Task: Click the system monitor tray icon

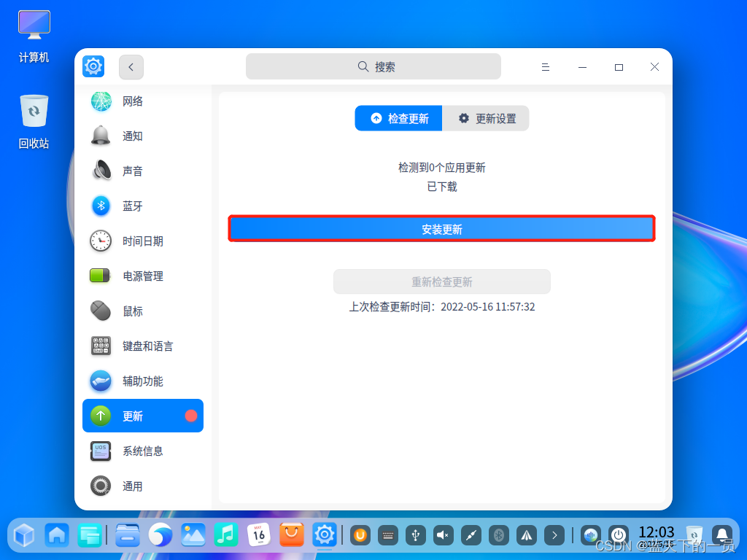Action: 591,536
